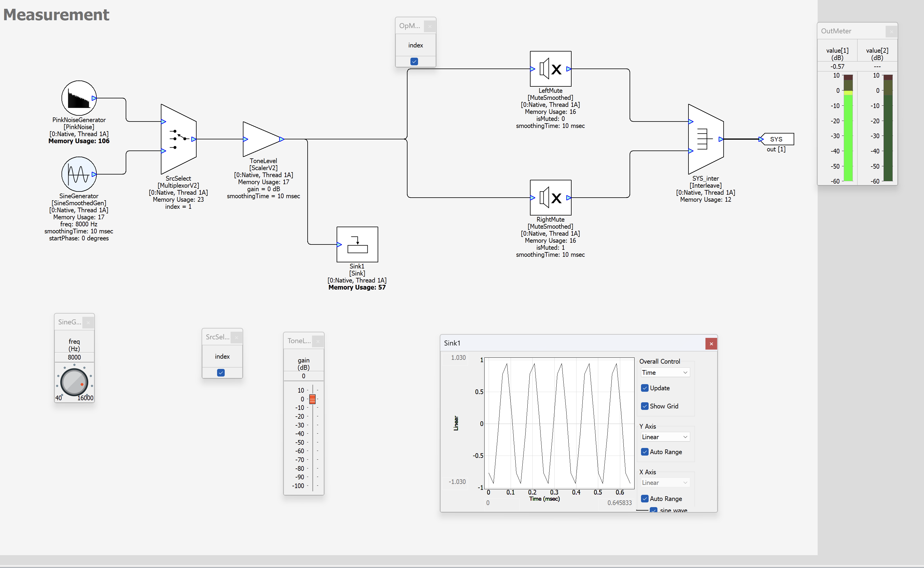
Task: Click the ToneLevel gain slider handle
Action: (312, 399)
